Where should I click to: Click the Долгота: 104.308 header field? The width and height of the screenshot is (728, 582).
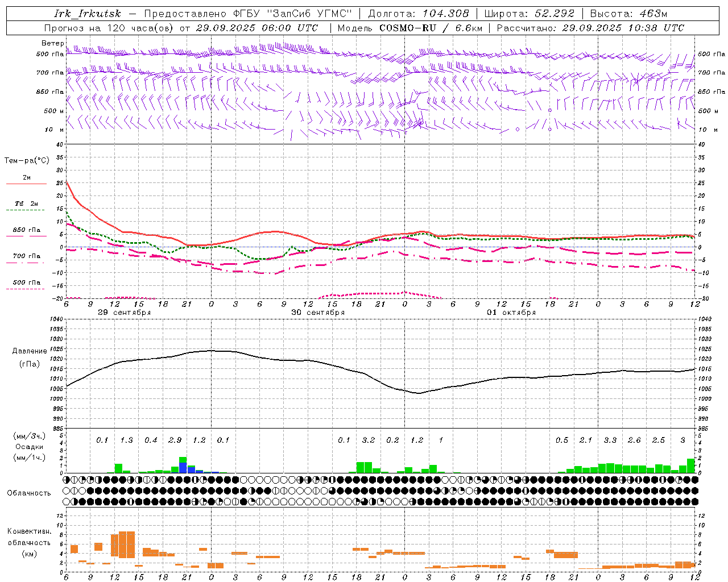(419, 14)
